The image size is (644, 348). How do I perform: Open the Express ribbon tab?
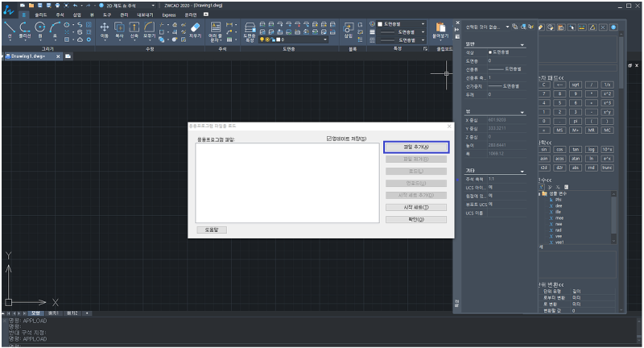[x=169, y=14]
